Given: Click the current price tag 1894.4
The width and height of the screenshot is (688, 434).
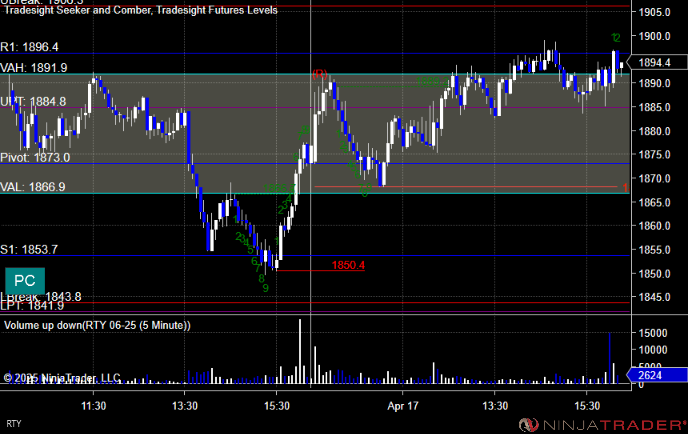Looking at the screenshot, I should tap(656, 62).
